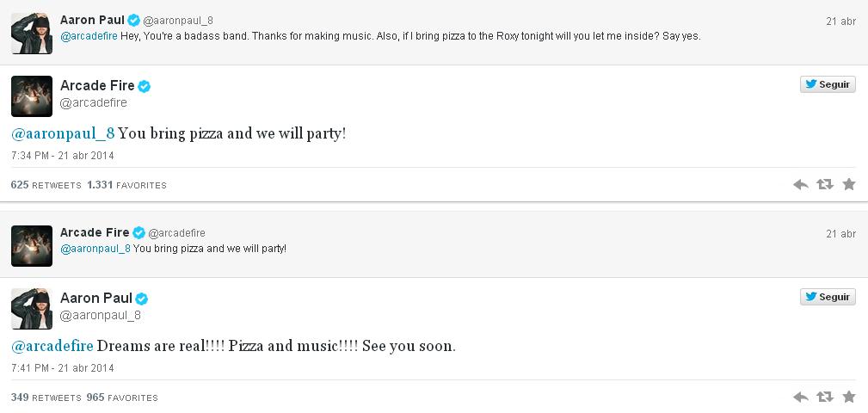Image resolution: width=868 pixels, height=413 pixels.
Task: Reply to Arcade Fire's pizza party tweet
Action: (800, 184)
